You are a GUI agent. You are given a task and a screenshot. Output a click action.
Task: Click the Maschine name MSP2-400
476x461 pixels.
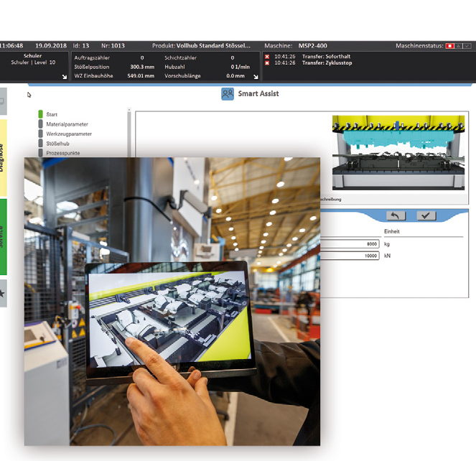tap(313, 46)
